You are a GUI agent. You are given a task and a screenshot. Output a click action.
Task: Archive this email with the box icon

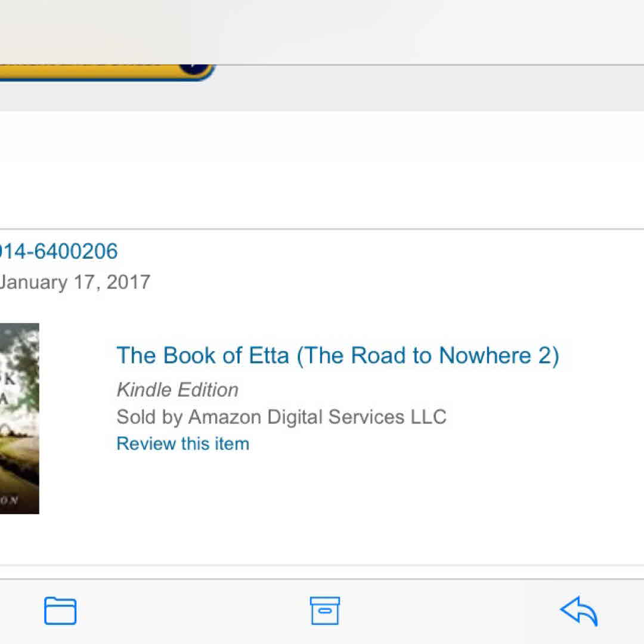(x=325, y=611)
